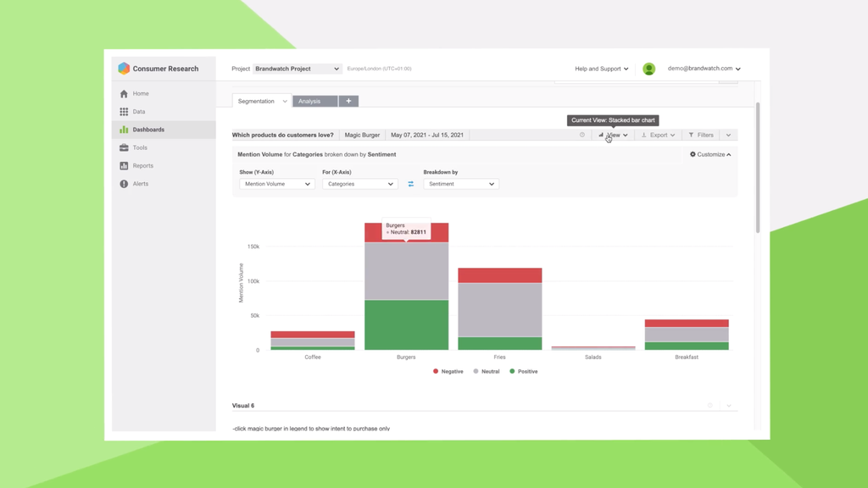Toggle Neutral series in chart legend
Viewport: 868px width, 488px height.
pyautogui.click(x=487, y=371)
